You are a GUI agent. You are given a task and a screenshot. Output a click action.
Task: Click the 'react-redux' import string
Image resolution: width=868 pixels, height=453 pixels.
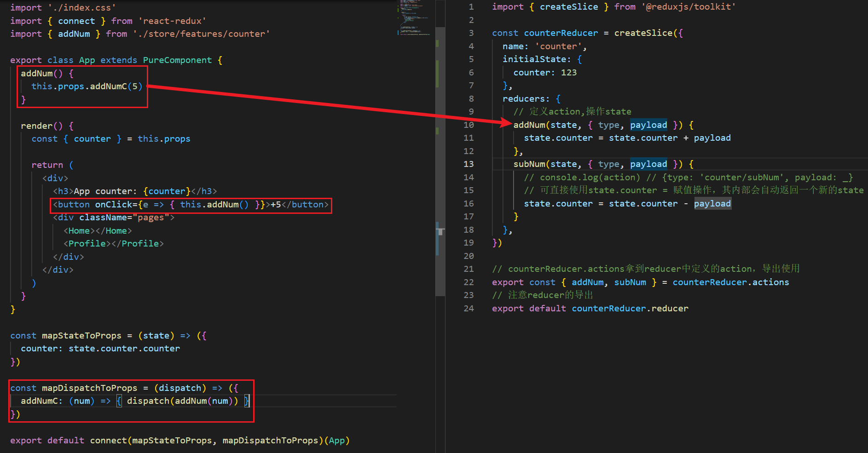(172, 21)
